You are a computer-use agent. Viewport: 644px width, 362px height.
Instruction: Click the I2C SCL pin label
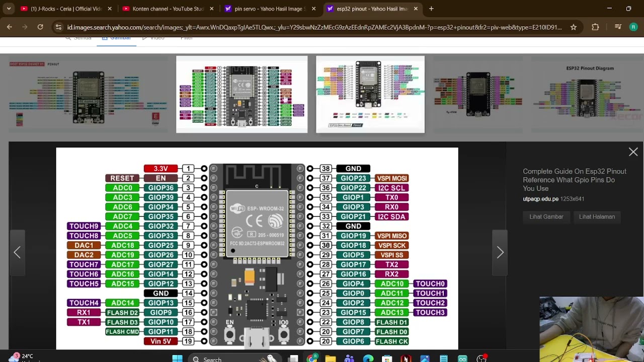[x=391, y=188]
